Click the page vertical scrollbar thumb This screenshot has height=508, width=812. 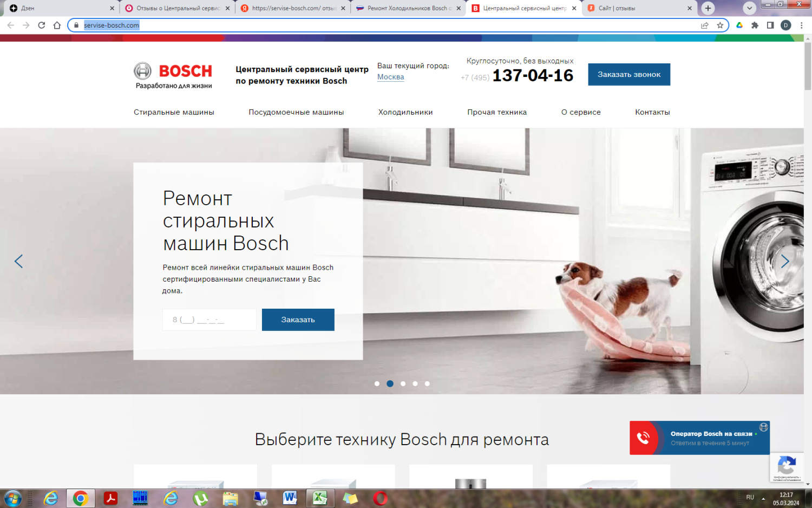pyautogui.click(x=808, y=66)
